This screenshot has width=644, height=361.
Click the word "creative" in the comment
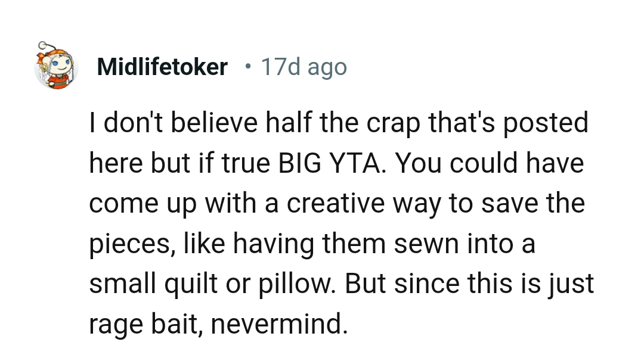[336, 204]
